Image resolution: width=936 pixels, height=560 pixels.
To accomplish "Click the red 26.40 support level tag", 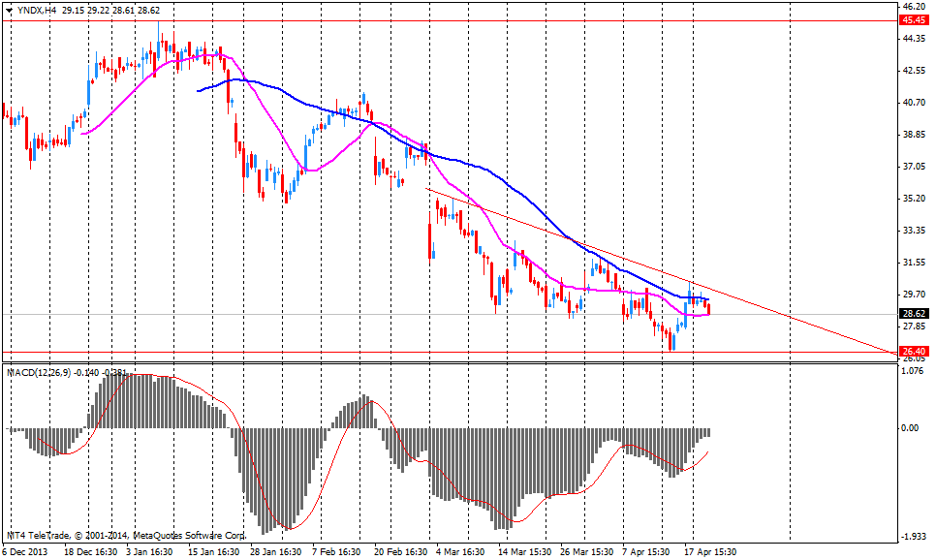I will [x=915, y=352].
